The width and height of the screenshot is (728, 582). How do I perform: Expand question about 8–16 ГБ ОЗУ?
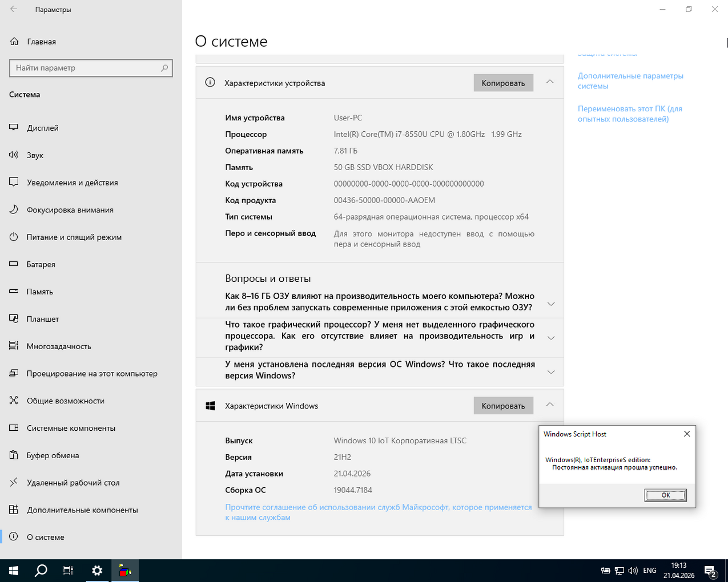tap(551, 304)
